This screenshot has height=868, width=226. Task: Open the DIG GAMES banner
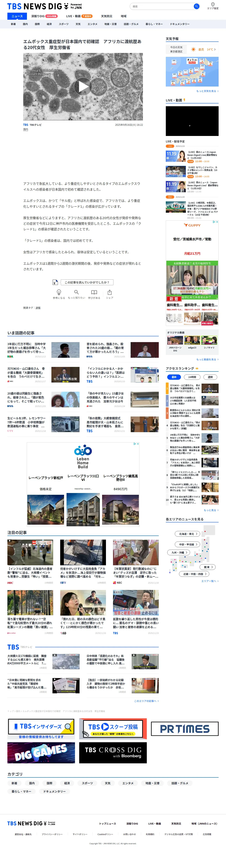click(x=41, y=753)
